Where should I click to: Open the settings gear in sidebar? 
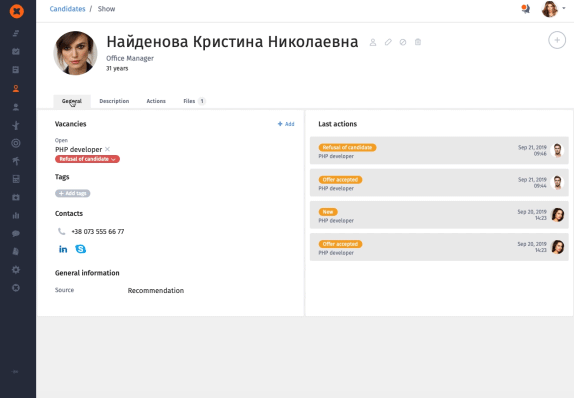(x=16, y=269)
